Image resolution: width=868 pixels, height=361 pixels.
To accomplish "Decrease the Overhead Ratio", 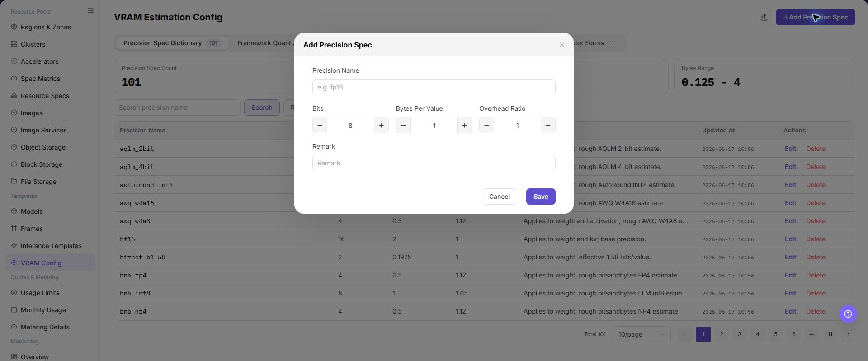I will pyautogui.click(x=486, y=126).
